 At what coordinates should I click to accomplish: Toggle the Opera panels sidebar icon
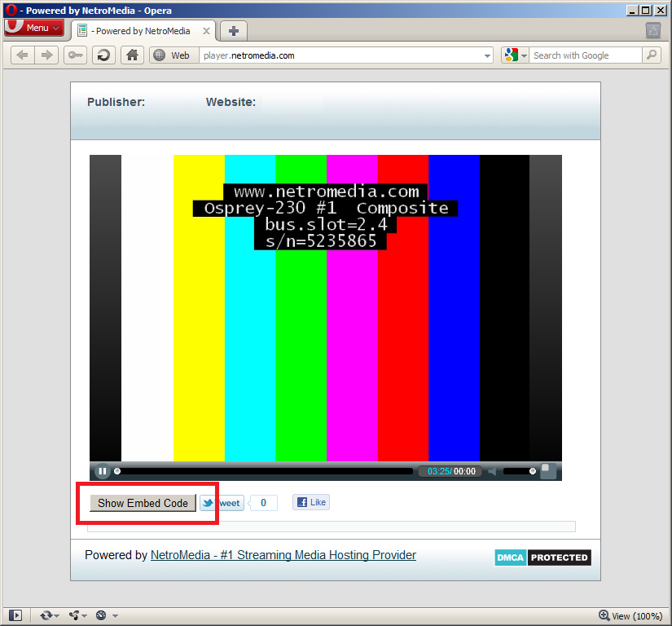coord(15,615)
